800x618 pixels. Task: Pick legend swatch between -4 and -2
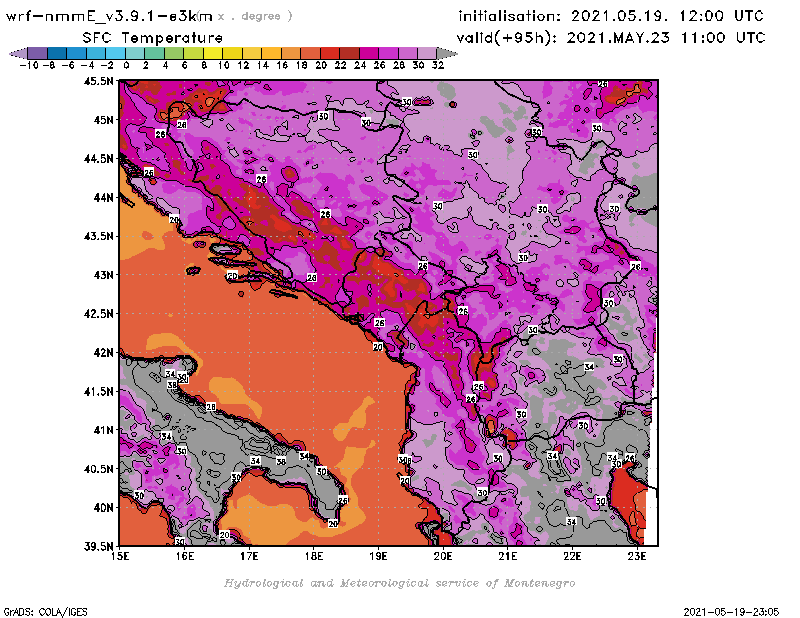[95, 53]
